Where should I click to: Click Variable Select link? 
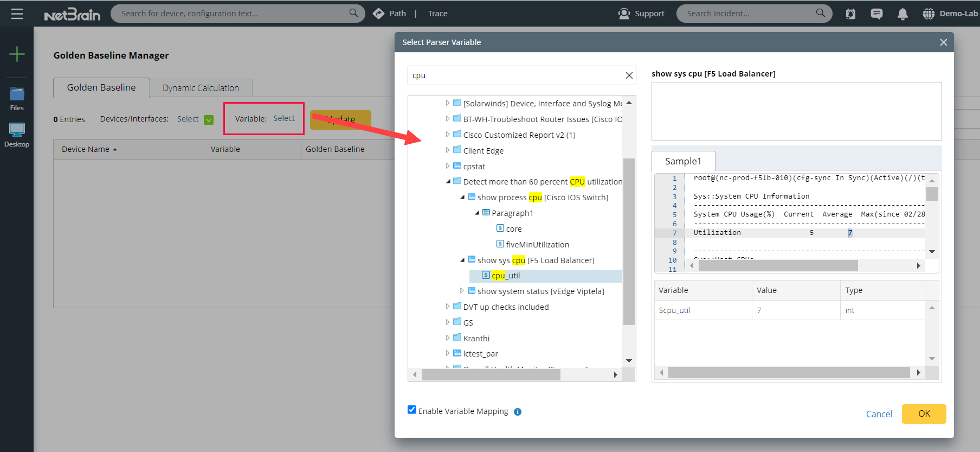(284, 118)
